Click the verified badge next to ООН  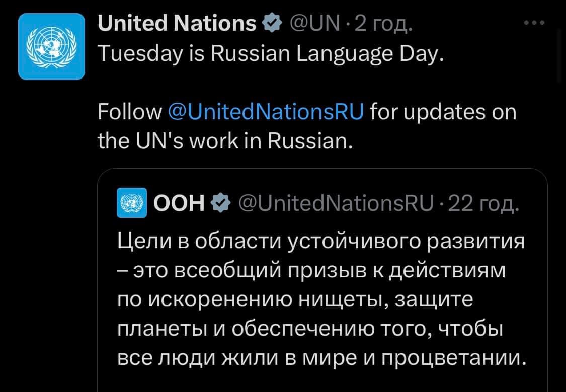(219, 203)
